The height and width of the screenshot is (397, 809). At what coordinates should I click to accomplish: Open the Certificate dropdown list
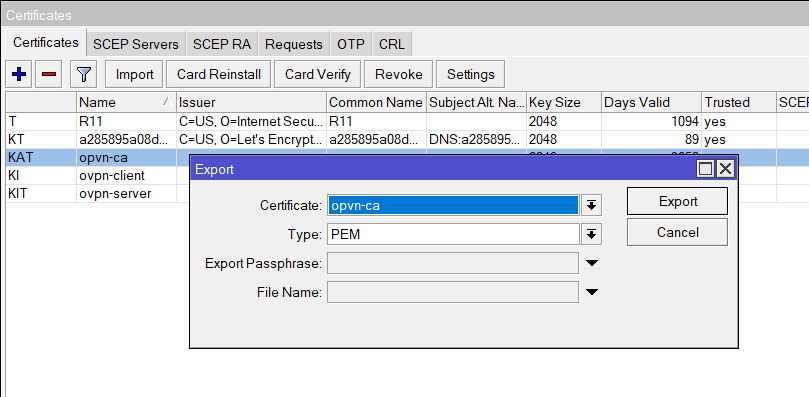click(x=591, y=205)
